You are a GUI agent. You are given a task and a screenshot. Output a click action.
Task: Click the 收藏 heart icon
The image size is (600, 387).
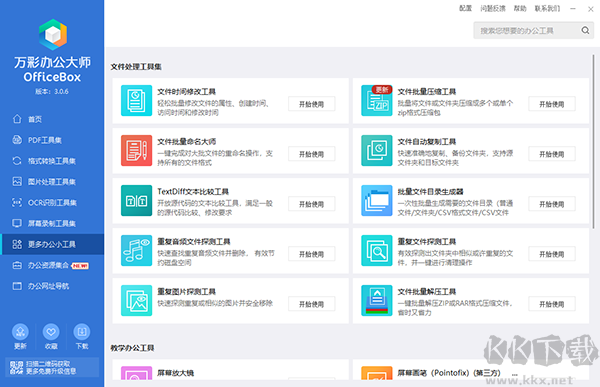51,332
